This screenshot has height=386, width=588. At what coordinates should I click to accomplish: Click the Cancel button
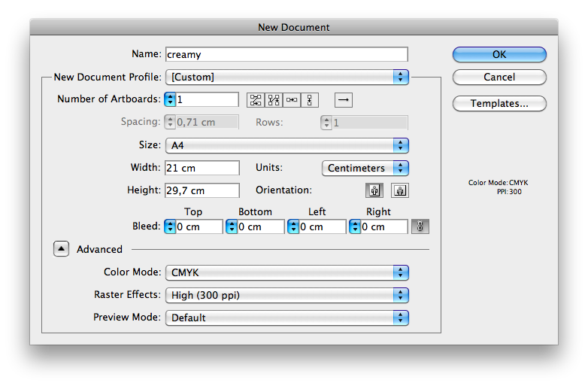click(x=499, y=78)
